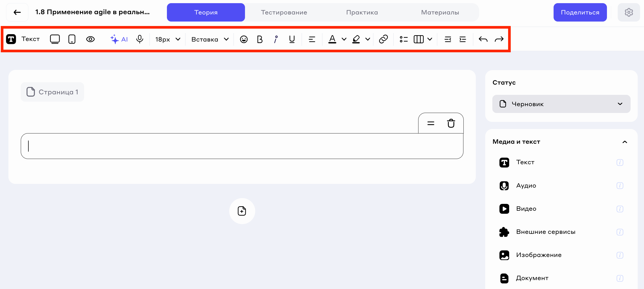Image resolution: width=644 pixels, height=289 pixels.
Task: Switch to the Практика tab
Action: pyautogui.click(x=362, y=12)
